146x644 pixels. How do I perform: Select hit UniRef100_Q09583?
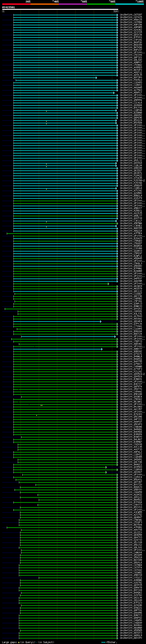pos(131,467)
